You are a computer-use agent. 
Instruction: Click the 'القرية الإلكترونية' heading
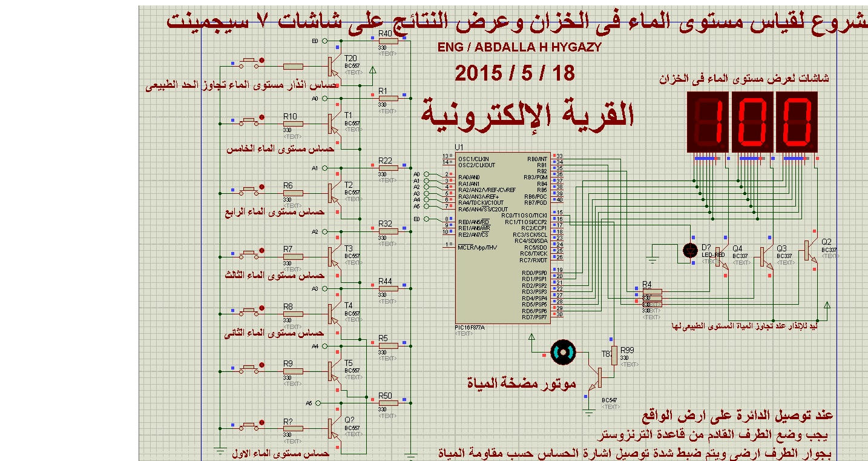pyautogui.click(x=528, y=113)
